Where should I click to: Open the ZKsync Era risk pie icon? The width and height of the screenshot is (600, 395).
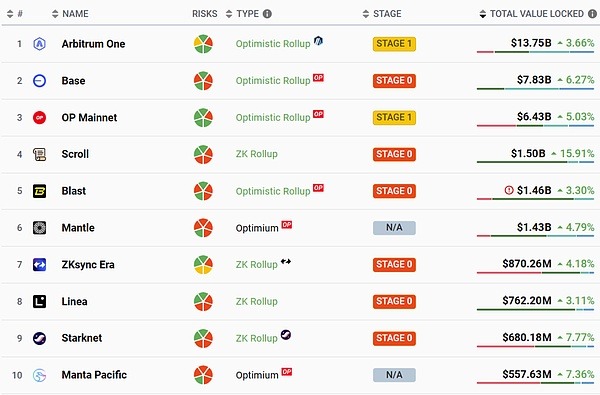pyautogui.click(x=203, y=264)
